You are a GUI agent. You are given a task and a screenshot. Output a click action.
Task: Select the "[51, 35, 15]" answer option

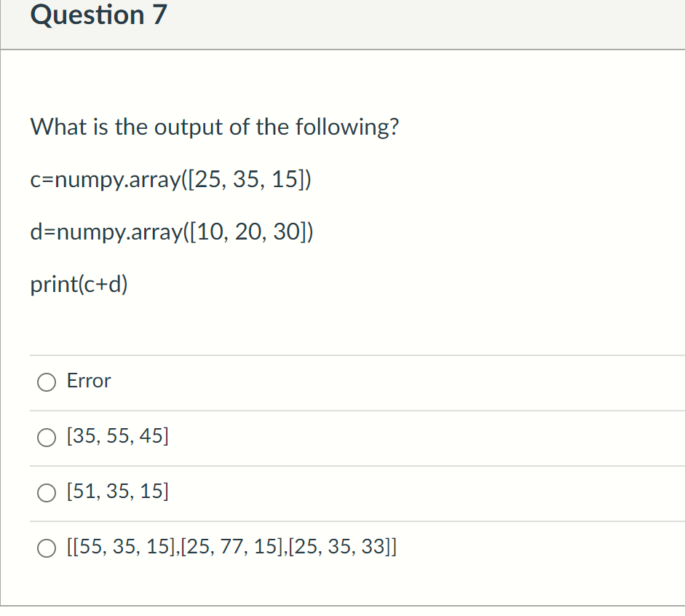click(46, 493)
